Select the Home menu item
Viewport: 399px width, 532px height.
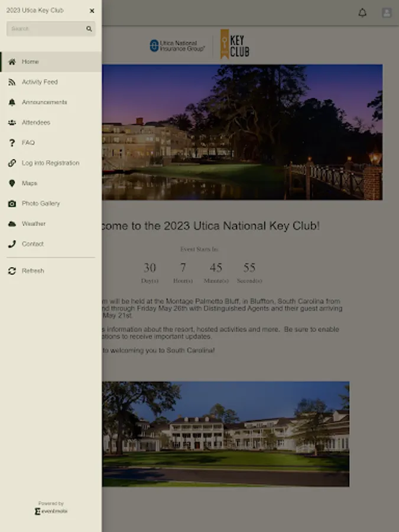(51, 61)
